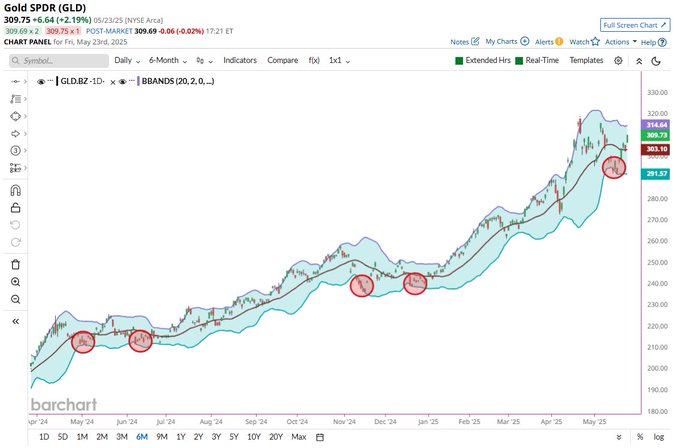Click the BBANDS purple color swatch
The height and width of the screenshot is (448, 680).
coord(138,82)
